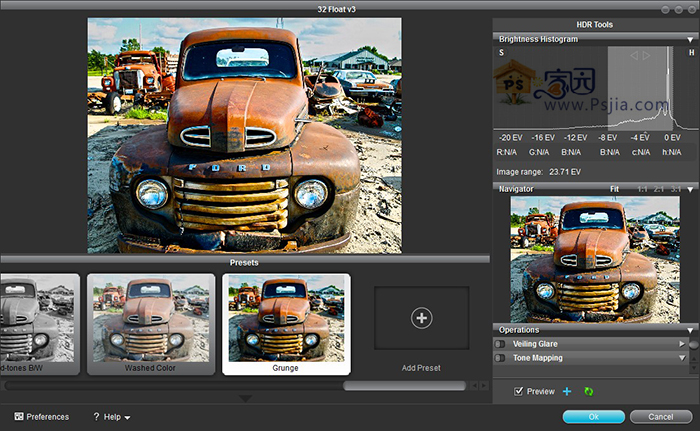Screen dimensions: 700x431
Task: Click the G:N/A readout
Action: pos(539,152)
